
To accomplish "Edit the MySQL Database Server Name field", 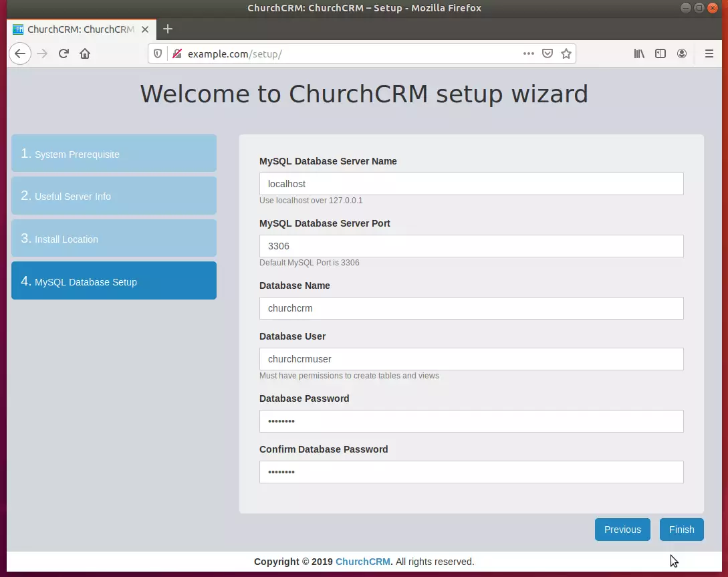I will tap(471, 184).
